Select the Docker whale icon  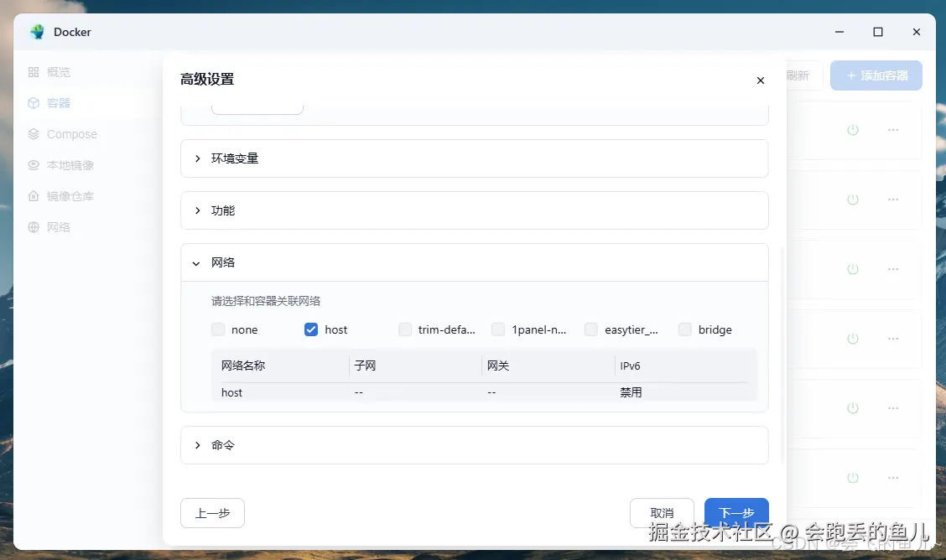(x=36, y=32)
